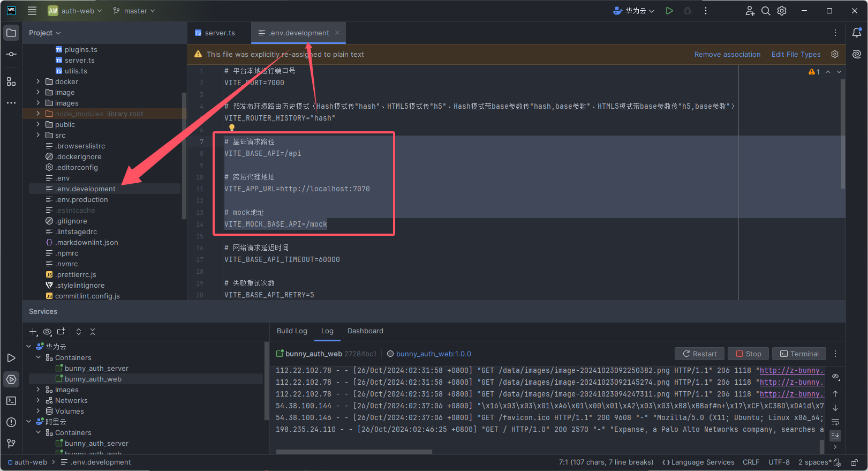Expand Images node in Services

pos(38,390)
